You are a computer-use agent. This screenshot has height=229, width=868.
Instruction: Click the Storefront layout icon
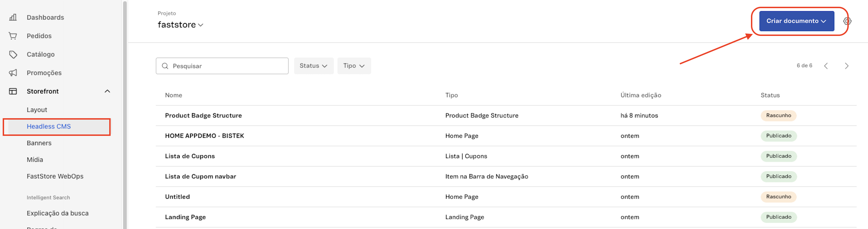(13, 91)
